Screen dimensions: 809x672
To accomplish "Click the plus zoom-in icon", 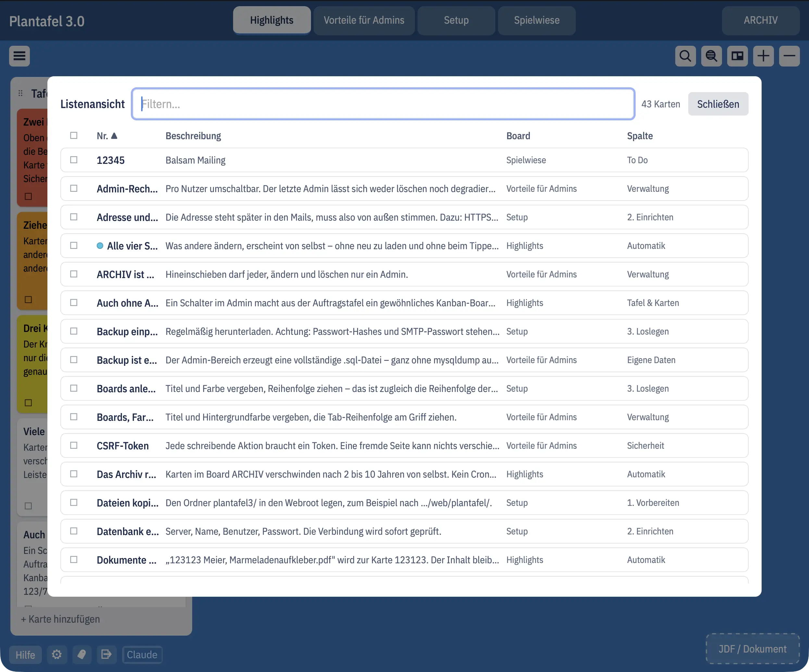I will coord(763,56).
